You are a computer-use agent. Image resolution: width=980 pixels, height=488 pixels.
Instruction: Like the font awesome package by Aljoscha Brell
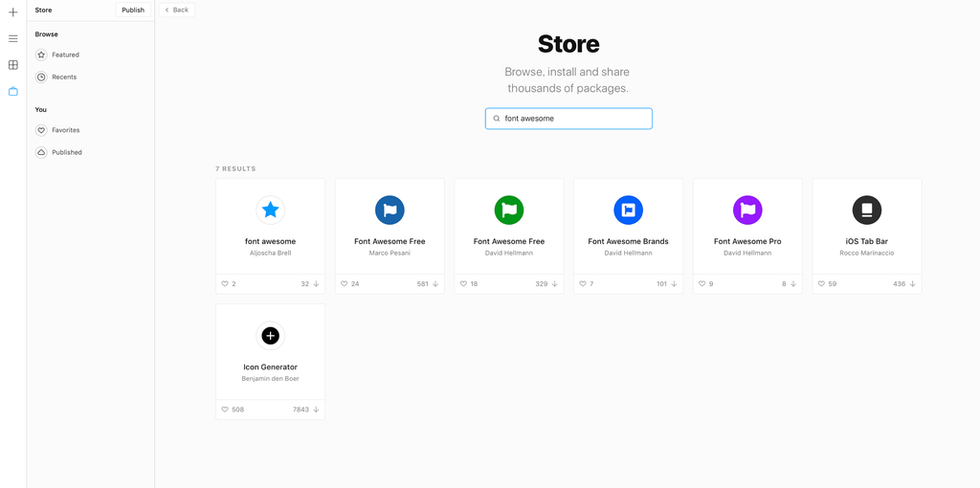point(225,283)
